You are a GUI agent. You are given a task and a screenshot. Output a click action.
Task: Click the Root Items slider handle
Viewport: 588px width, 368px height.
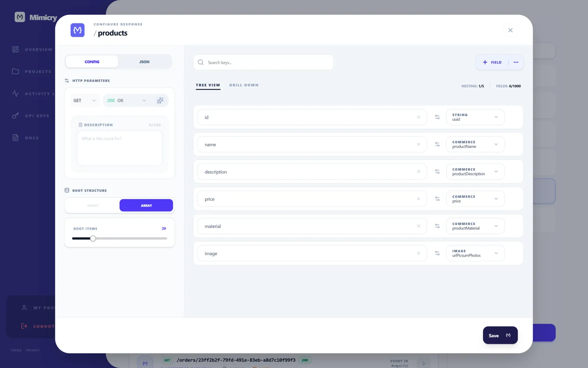click(x=93, y=238)
